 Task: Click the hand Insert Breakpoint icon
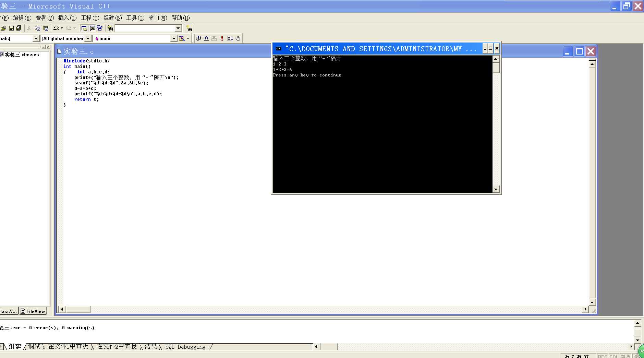[x=238, y=38]
